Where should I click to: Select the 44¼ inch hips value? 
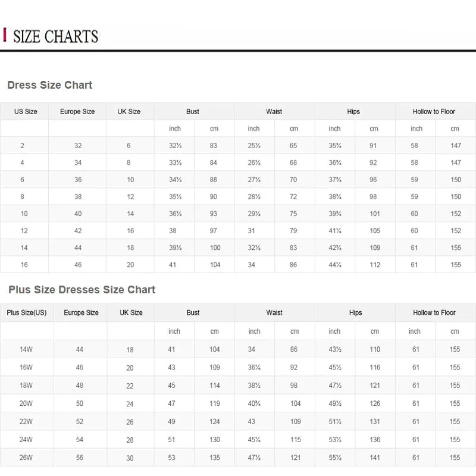[335, 265]
